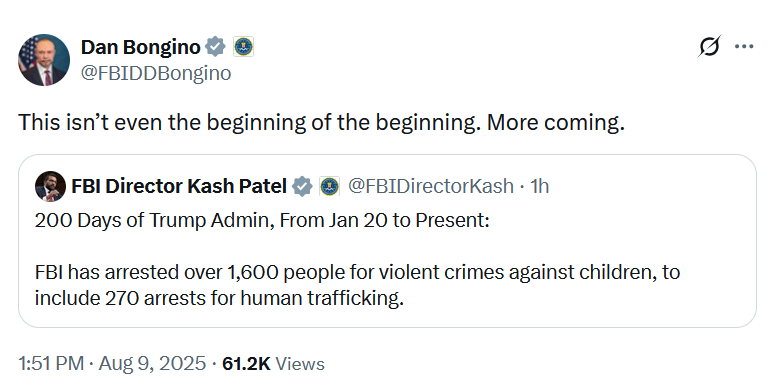Click the Grok slashed-circle icon
This screenshot has width=772, height=388.
click(709, 46)
